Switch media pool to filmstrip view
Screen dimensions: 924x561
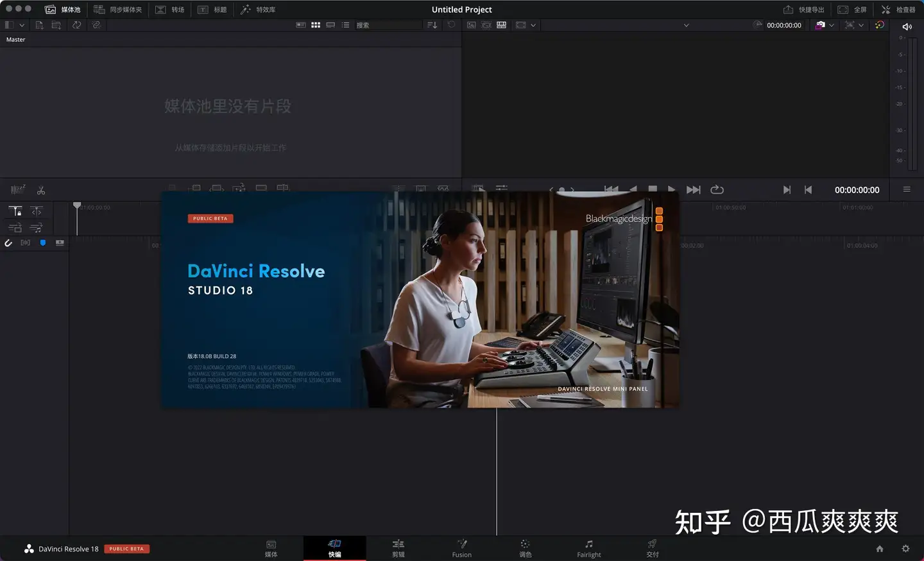(x=330, y=25)
